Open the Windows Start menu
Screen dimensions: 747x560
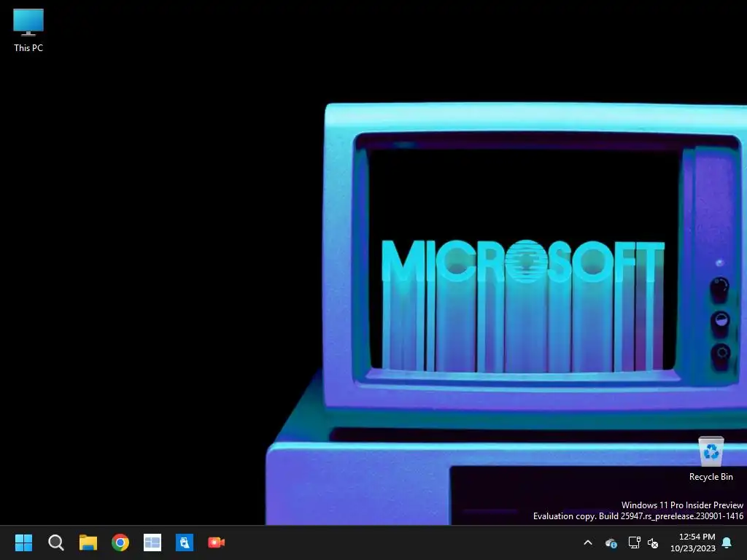[23, 542]
